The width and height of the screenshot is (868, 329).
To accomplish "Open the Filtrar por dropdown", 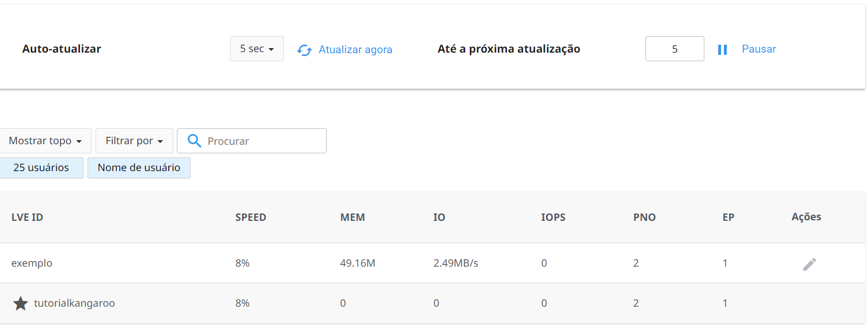I will pyautogui.click(x=134, y=141).
